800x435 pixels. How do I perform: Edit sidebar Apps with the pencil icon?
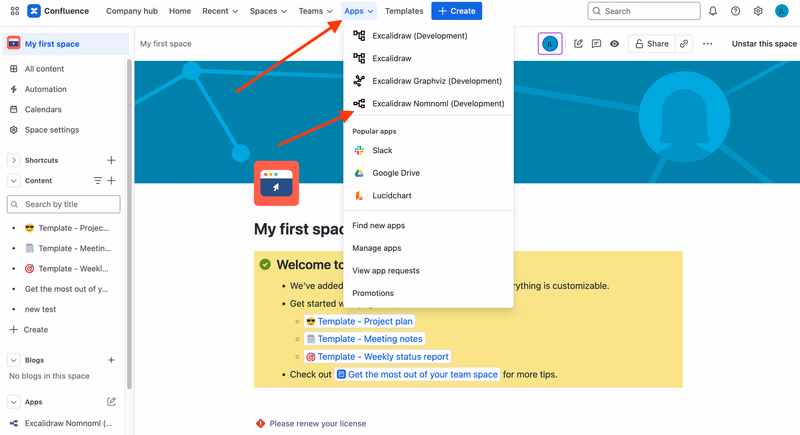click(x=111, y=402)
